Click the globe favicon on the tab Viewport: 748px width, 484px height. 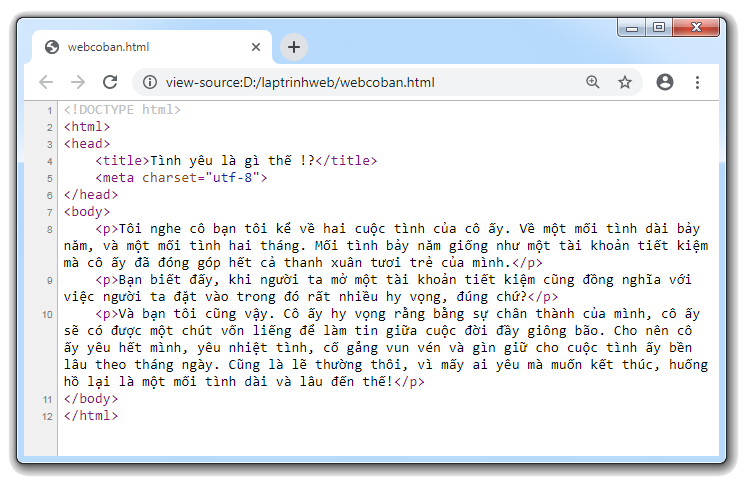(51, 47)
